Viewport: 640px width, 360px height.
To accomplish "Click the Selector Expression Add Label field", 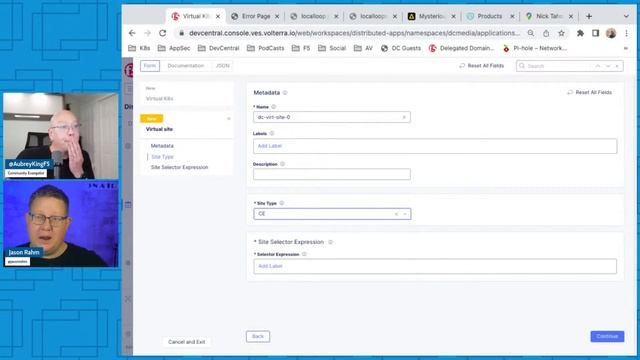I will point(435,266).
